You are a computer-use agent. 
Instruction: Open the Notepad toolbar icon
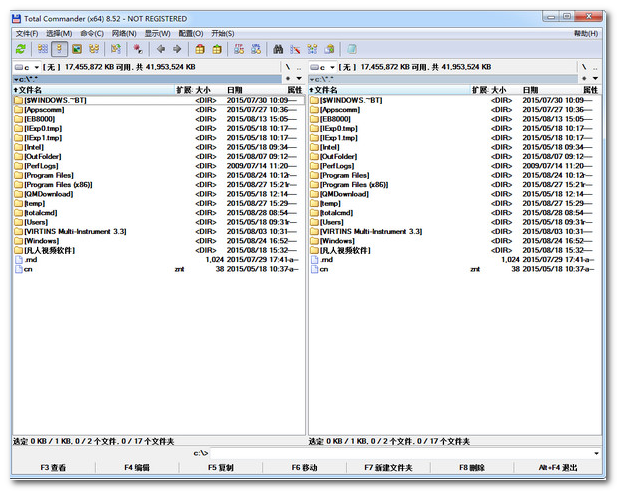(352, 49)
